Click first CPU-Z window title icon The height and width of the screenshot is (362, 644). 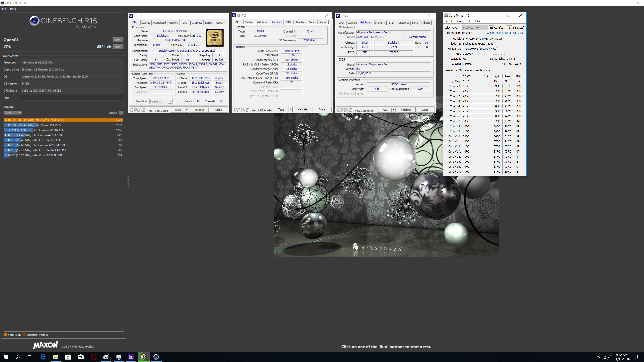pyautogui.click(x=131, y=15)
